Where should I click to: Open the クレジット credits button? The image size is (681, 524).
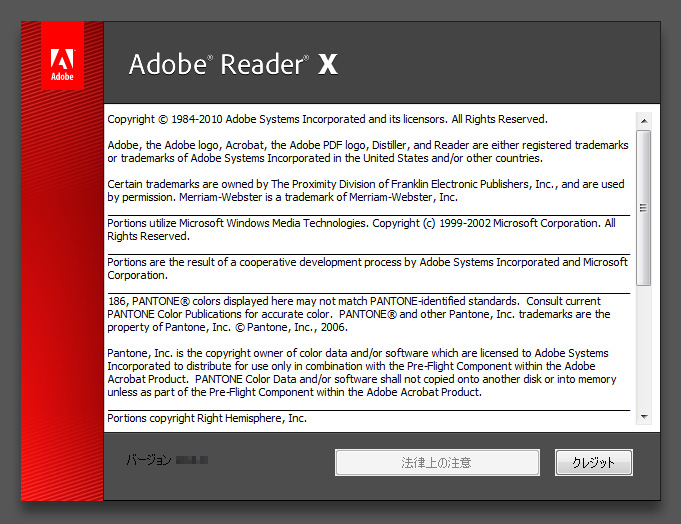(x=593, y=462)
